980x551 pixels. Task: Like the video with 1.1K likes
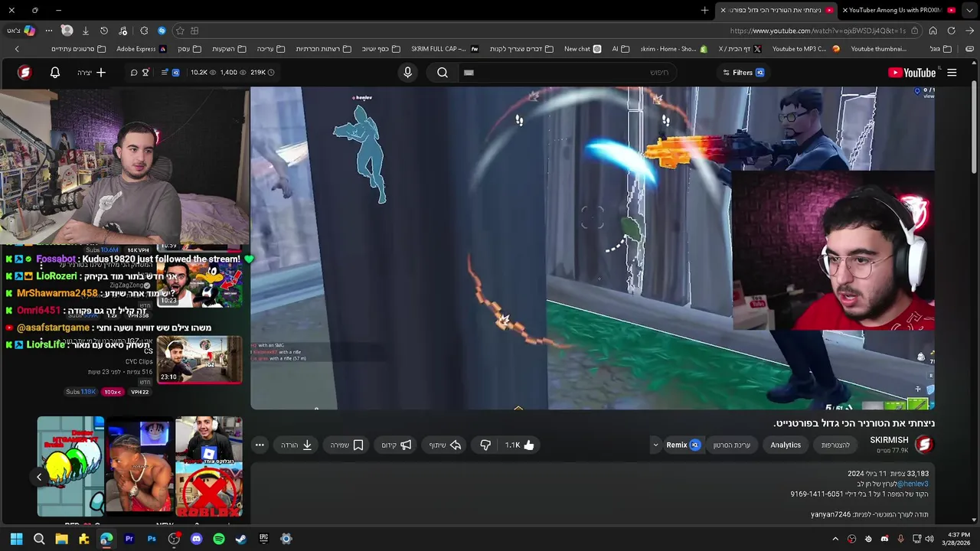point(520,445)
